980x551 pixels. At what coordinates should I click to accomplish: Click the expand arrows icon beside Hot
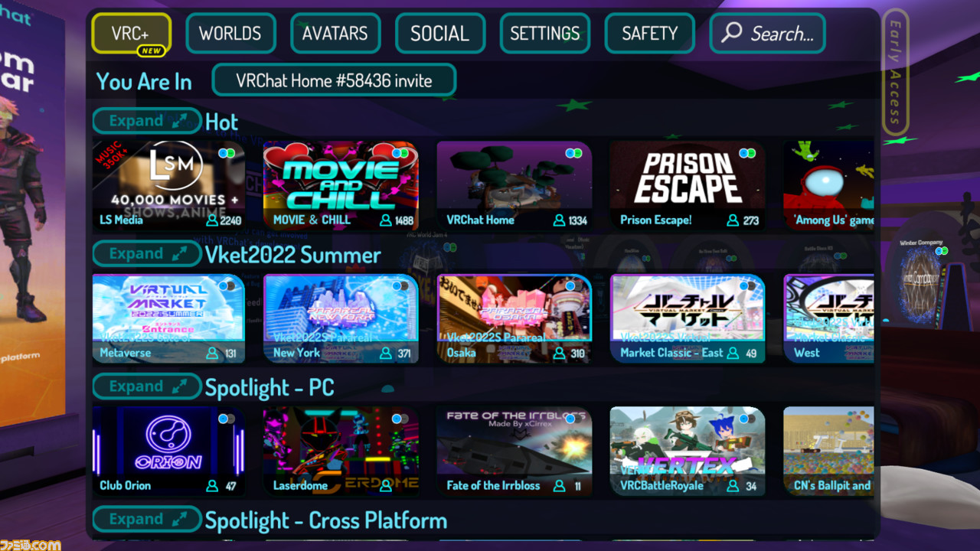point(179,121)
